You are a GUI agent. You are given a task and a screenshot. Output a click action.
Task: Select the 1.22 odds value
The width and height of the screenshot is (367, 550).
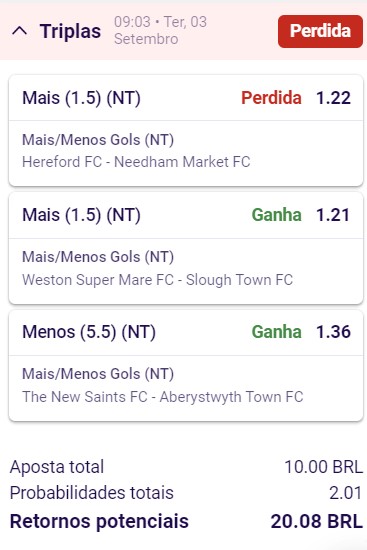point(333,98)
